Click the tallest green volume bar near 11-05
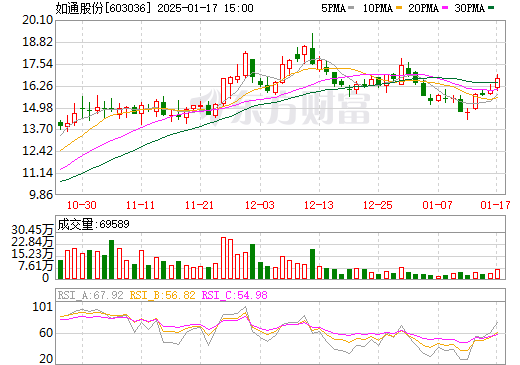The image size is (520, 365). click(111, 259)
